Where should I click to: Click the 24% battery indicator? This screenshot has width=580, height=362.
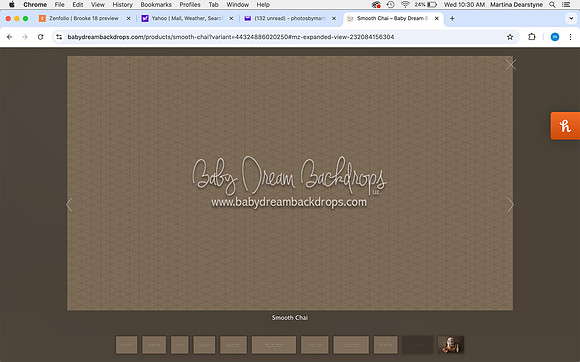coord(425,4)
